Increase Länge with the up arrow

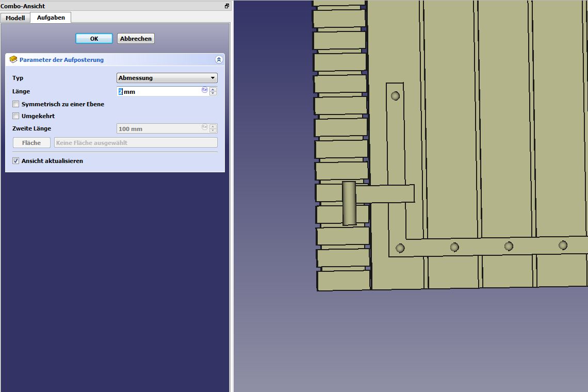click(213, 89)
